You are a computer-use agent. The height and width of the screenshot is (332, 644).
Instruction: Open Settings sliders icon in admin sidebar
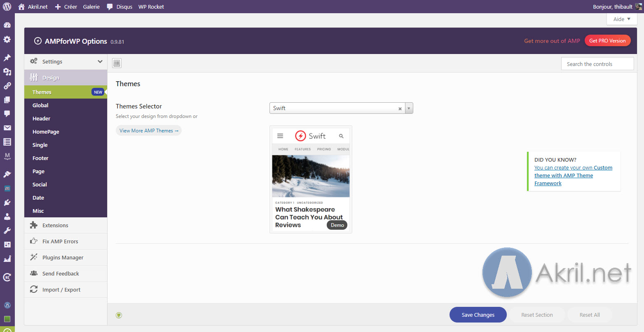point(7,245)
